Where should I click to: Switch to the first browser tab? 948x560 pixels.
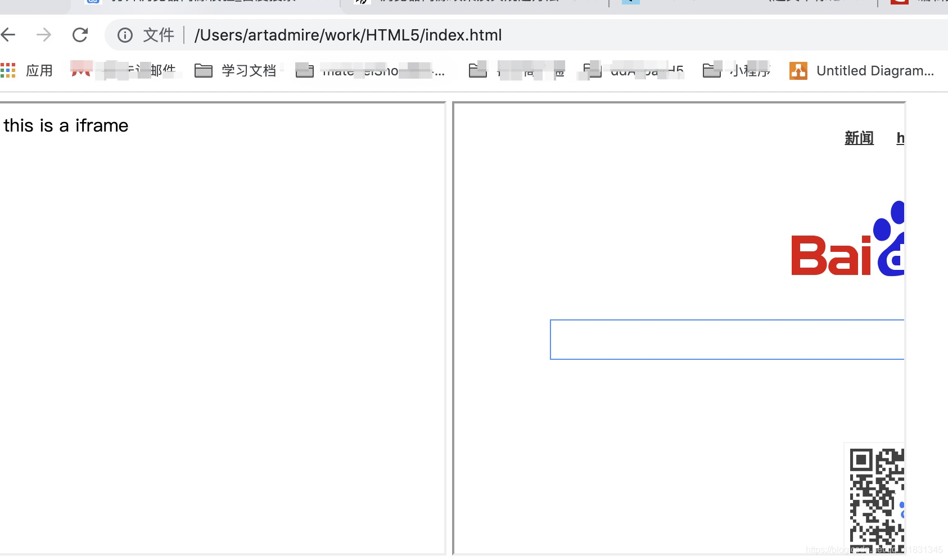click(x=202, y=2)
